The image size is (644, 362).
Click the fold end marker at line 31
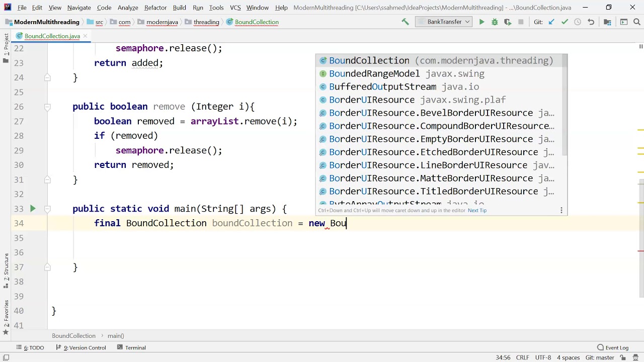click(x=47, y=179)
